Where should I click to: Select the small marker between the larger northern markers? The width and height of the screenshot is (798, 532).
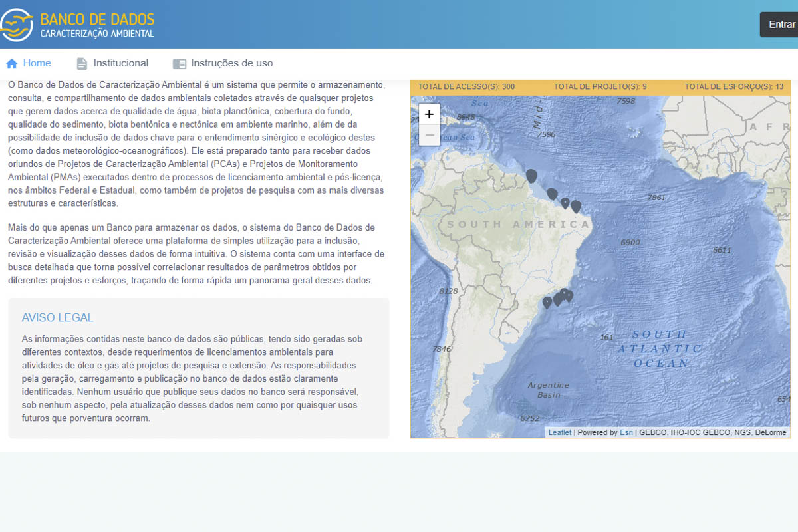click(x=565, y=203)
